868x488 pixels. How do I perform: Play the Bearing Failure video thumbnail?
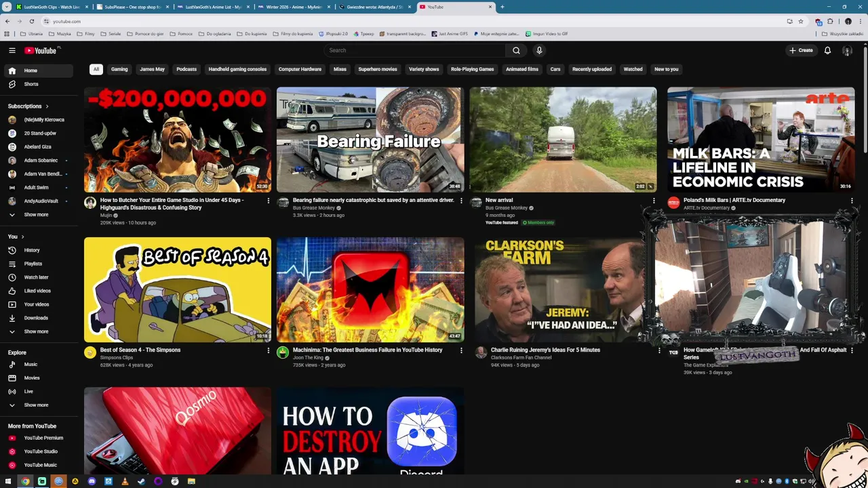coord(370,140)
